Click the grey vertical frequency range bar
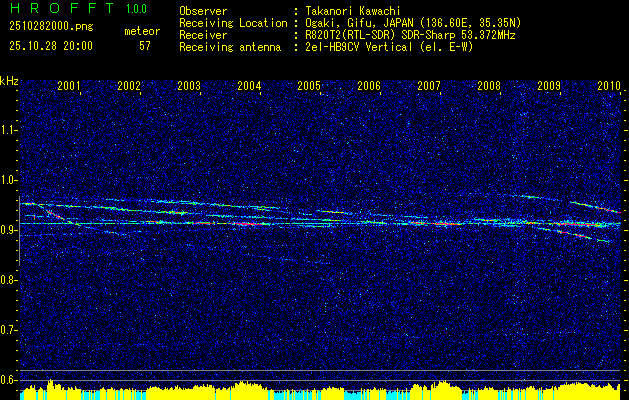The image size is (629, 400). coord(19,231)
